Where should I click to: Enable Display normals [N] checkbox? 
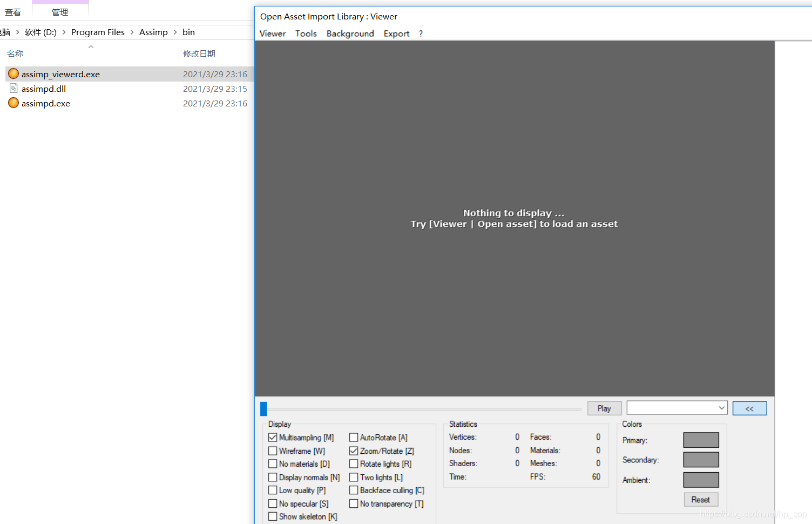coord(273,478)
